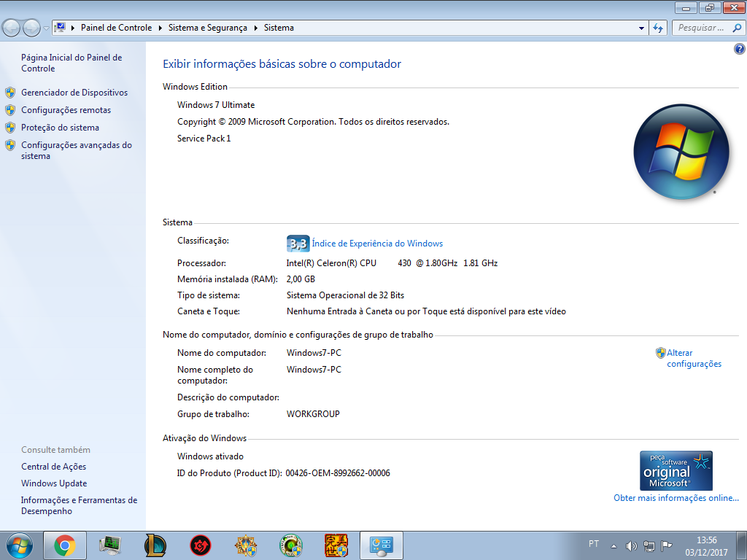Viewport: 747px width, 560px height.
Task: Click the Pesquisar search field
Action: click(x=701, y=28)
